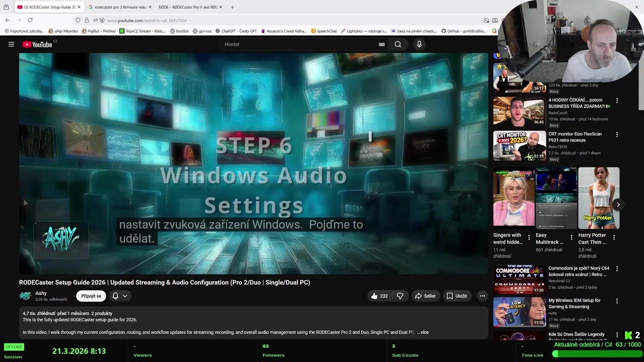Open the uPaji Mluvitko bookmark
Viewport: 644px width, 362px height.
63,31
